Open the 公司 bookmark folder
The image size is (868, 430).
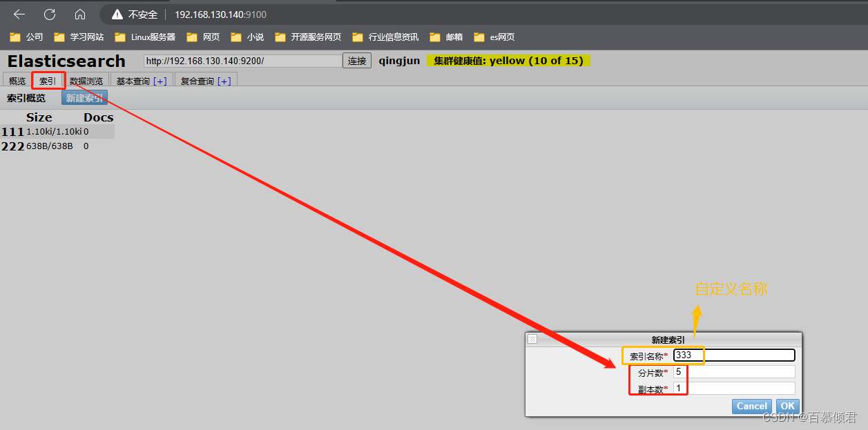(26, 37)
